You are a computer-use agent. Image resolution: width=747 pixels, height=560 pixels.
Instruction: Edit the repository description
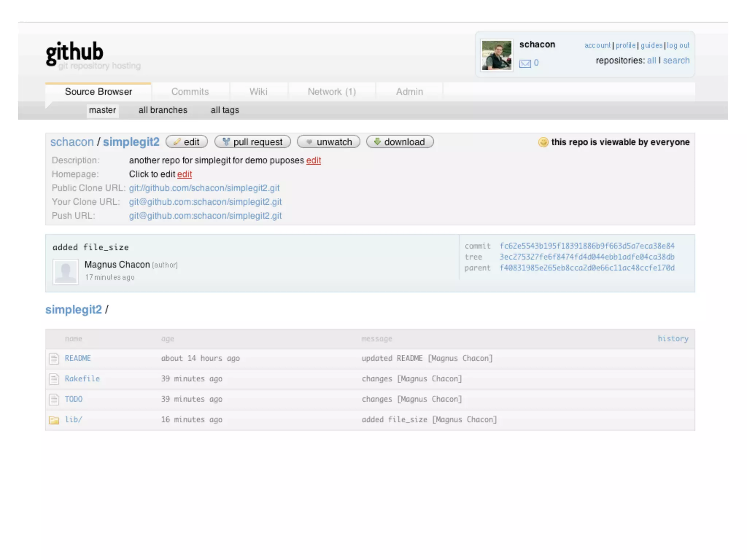[x=314, y=160]
